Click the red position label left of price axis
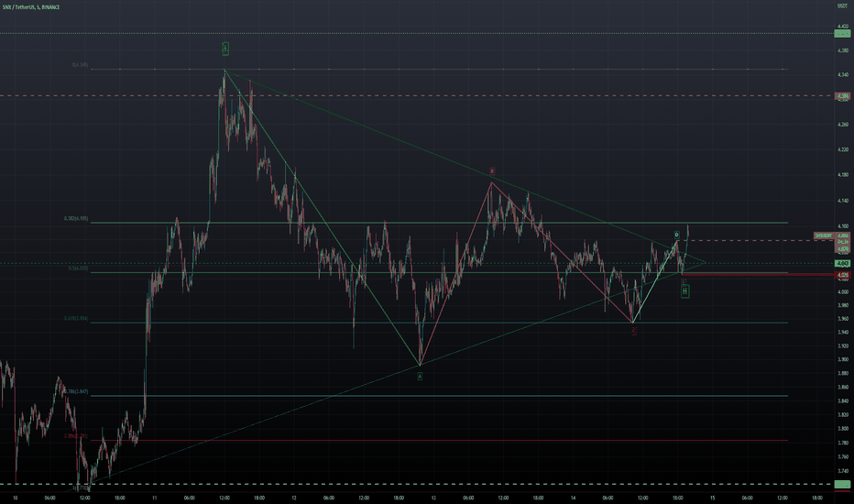 coord(824,236)
